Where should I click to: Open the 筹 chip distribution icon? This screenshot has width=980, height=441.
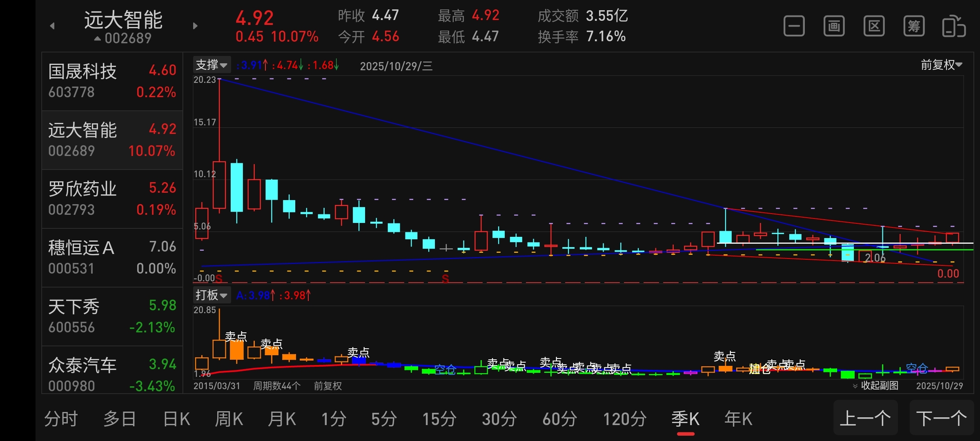point(914,27)
